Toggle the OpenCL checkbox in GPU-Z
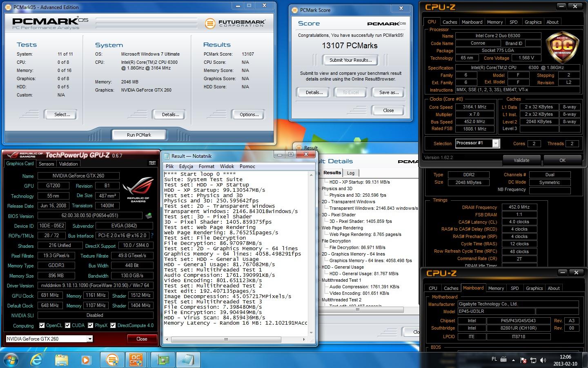 (42, 325)
